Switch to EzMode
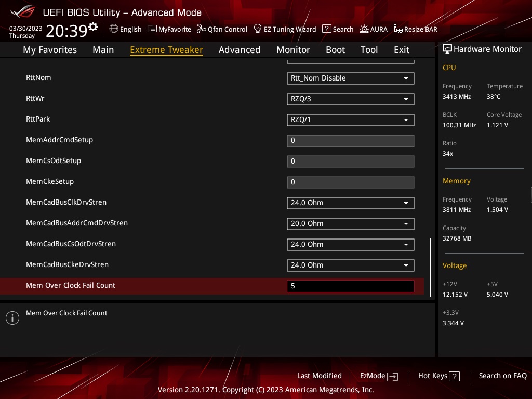Viewport: 532px width, 399px height. [x=379, y=376]
